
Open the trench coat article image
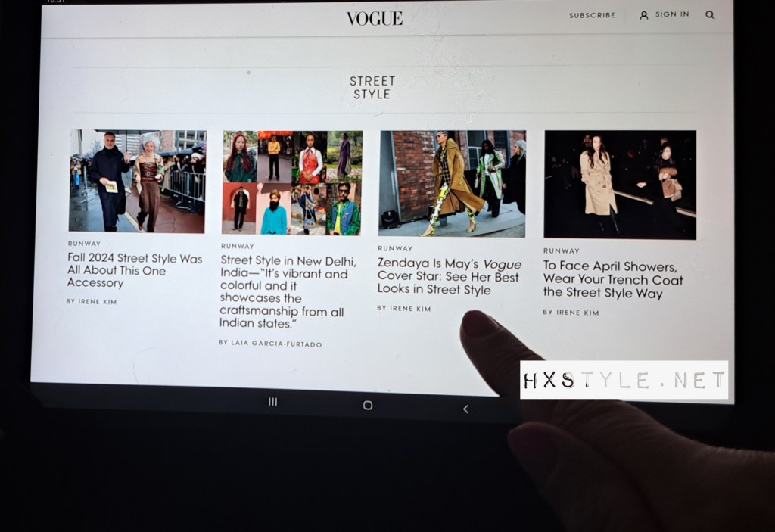pos(620,185)
